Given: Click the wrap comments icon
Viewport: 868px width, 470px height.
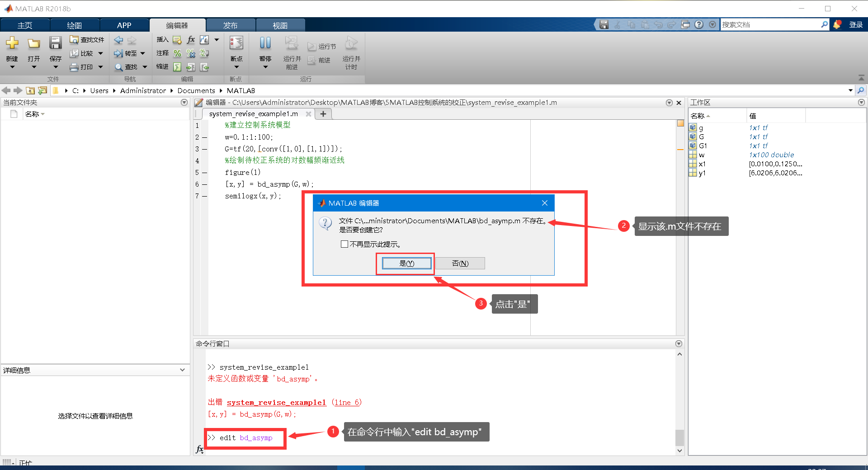Looking at the screenshot, I should 204,53.
